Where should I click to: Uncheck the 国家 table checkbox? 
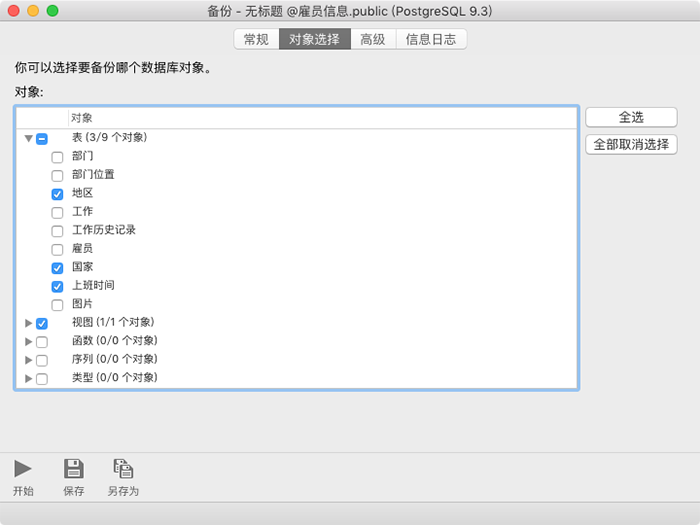[57, 268]
